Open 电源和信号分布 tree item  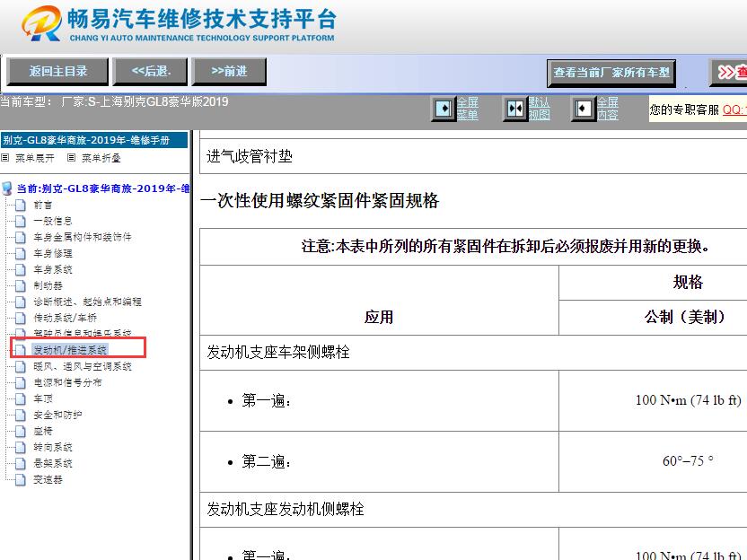tap(67, 382)
